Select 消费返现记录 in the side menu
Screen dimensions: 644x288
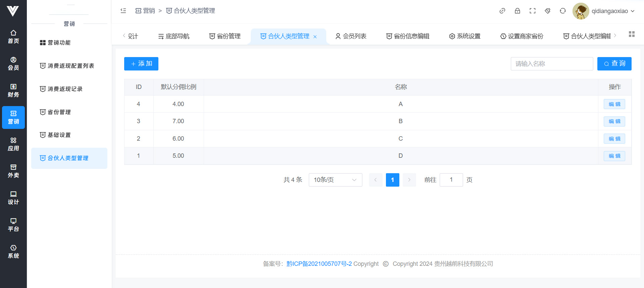(x=65, y=89)
